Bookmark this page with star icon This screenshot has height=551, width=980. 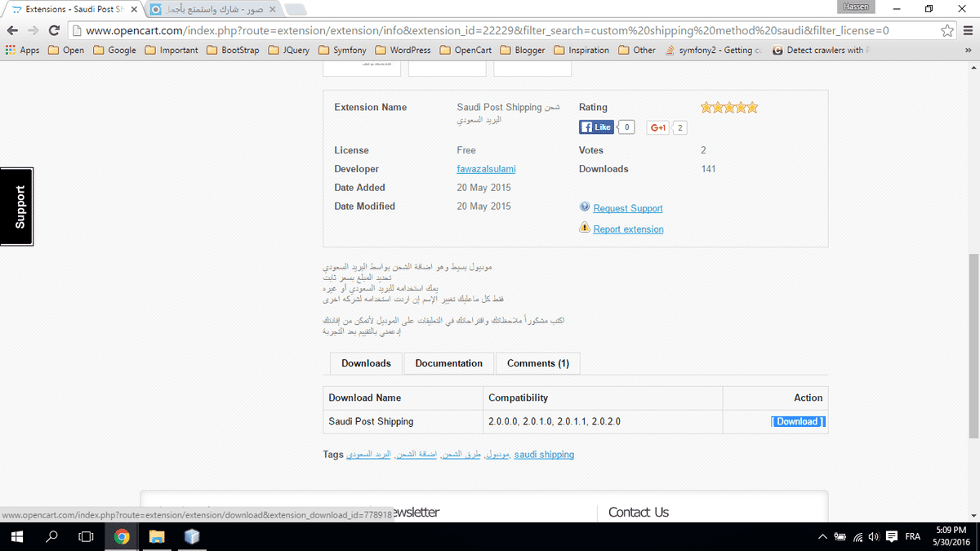947,30
